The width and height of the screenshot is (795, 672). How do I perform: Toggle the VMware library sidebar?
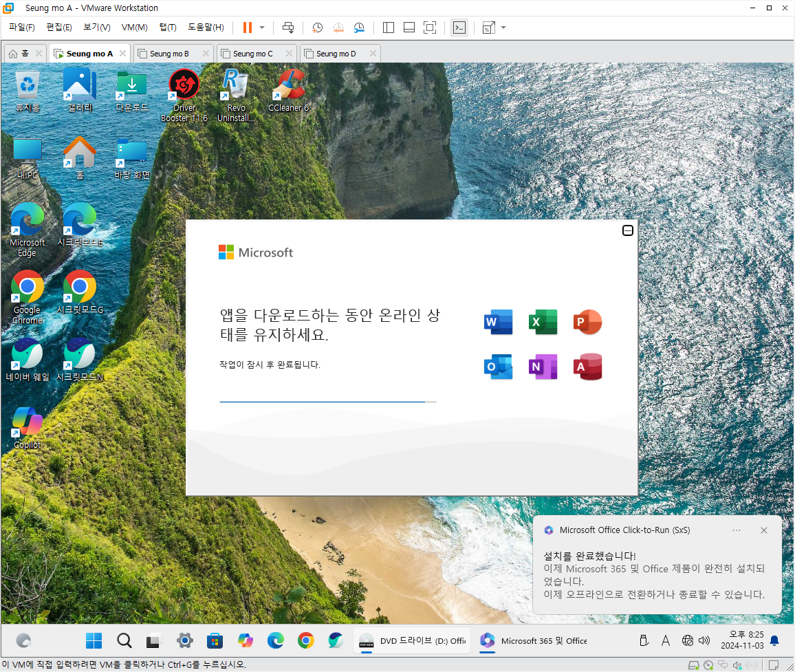(389, 28)
